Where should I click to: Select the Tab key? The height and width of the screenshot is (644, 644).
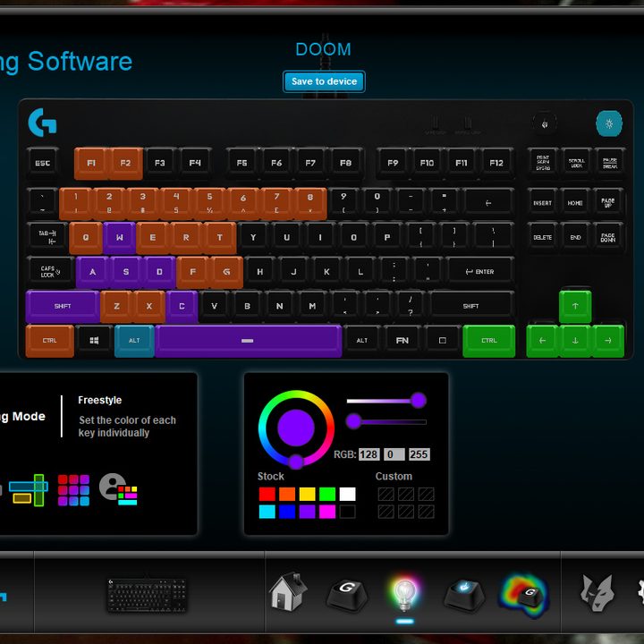click(47, 237)
